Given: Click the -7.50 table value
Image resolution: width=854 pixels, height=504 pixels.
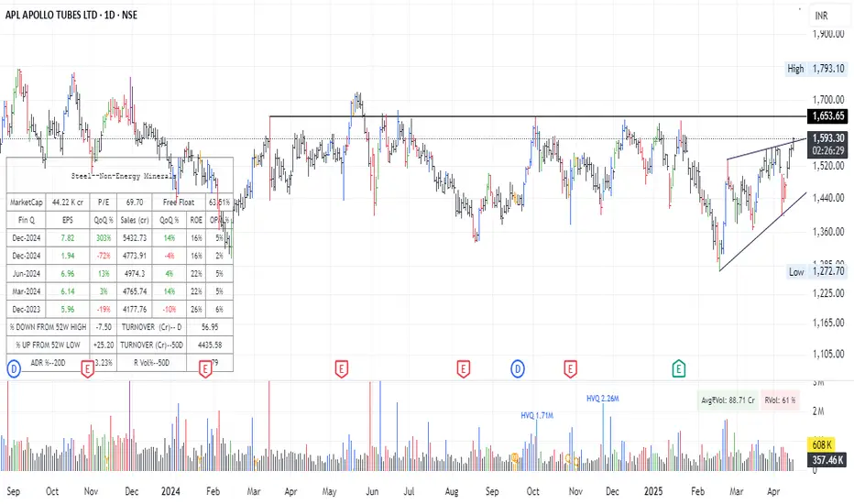Looking at the screenshot, I should pos(104,327).
